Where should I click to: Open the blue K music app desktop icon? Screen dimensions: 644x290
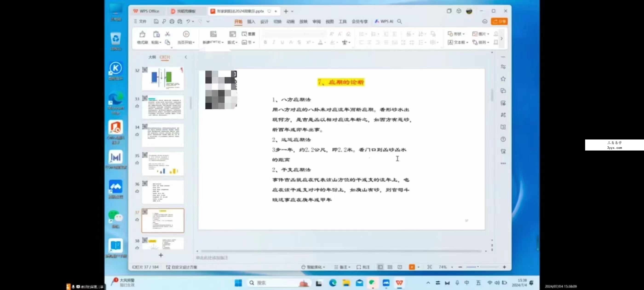click(115, 71)
